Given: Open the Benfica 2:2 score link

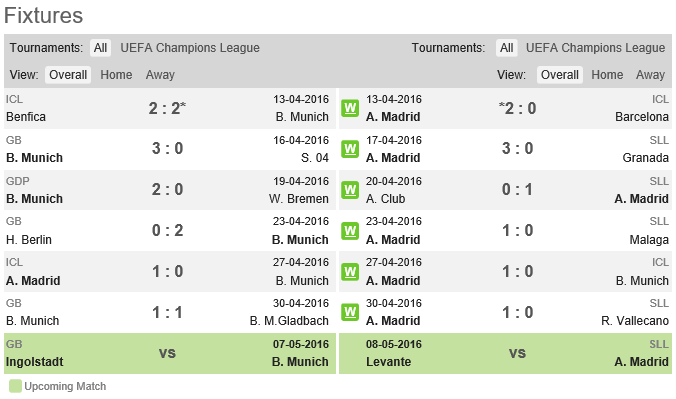Looking at the screenshot, I should [x=167, y=108].
